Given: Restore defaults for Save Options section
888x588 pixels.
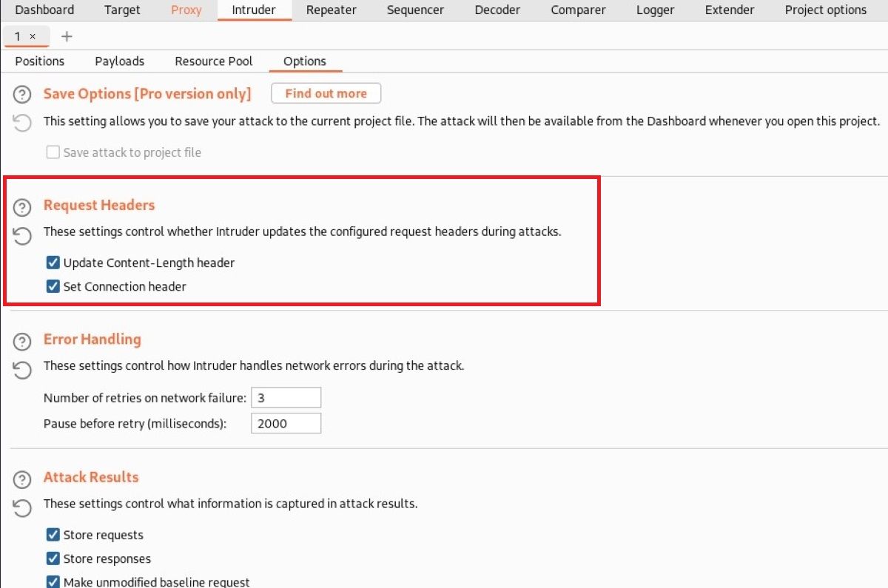Looking at the screenshot, I should click(x=23, y=122).
